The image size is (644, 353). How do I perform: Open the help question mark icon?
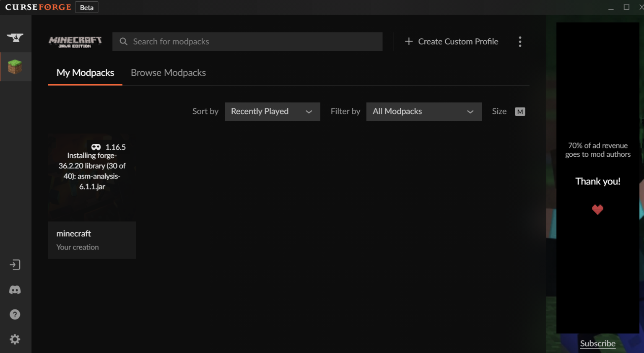15,314
